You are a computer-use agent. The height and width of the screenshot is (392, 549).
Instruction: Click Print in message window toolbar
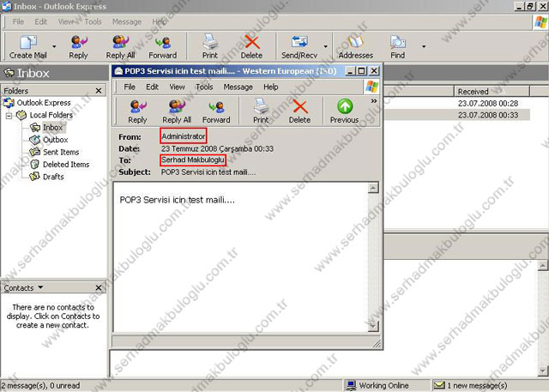point(261,112)
